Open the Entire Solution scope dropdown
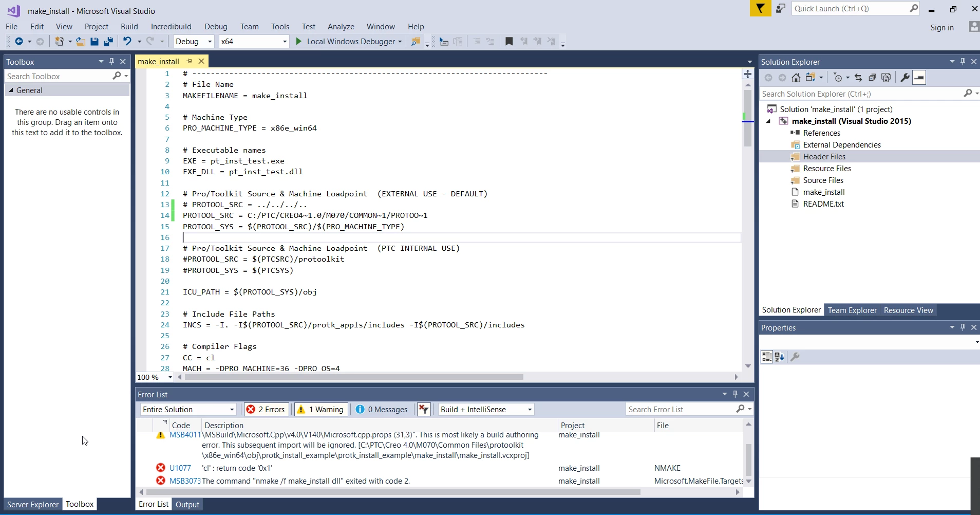 [x=188, y=410]
